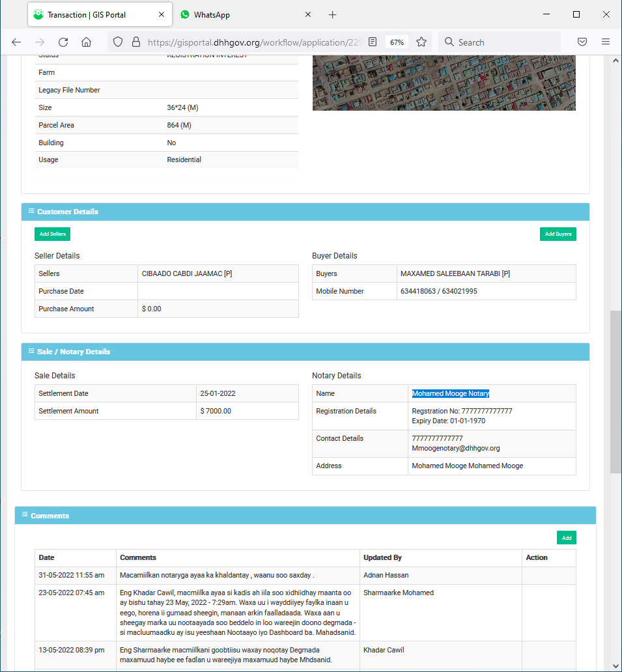This screenshot has height=672, width=622.
Task: Click buyer name MAXAMED SALEEBAAN TARABI [P]
Action: tap(455, 273)
